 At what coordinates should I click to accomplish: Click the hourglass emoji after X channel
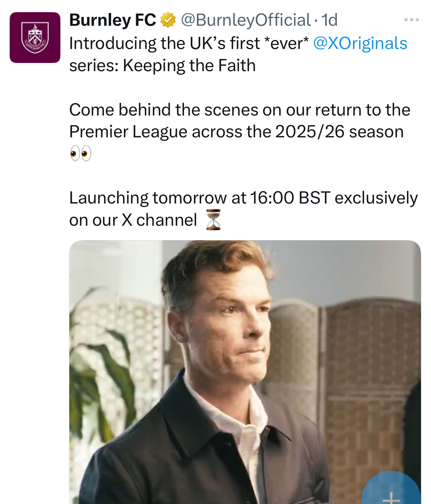coord(213,220)
